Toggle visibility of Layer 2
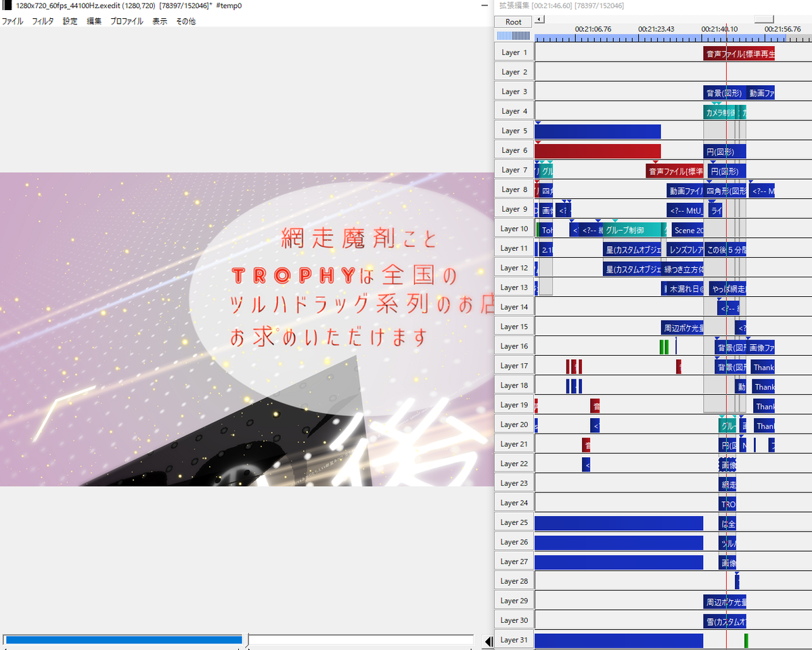Screen dimensions: 812x650 514,72
